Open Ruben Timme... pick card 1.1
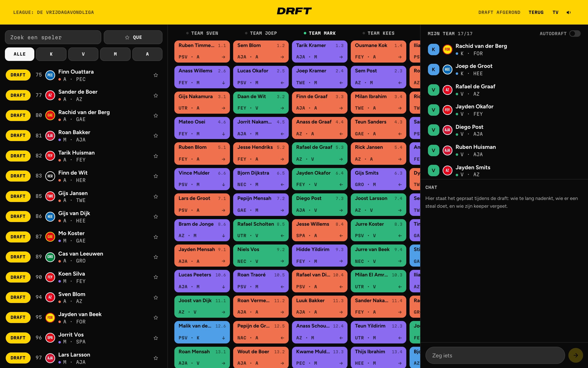 (202, 51)
